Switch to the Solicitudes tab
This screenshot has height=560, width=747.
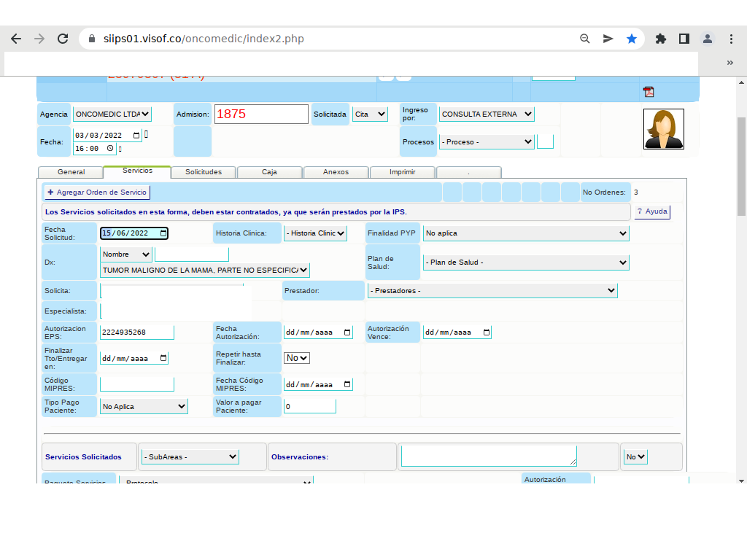click(204, 172)
